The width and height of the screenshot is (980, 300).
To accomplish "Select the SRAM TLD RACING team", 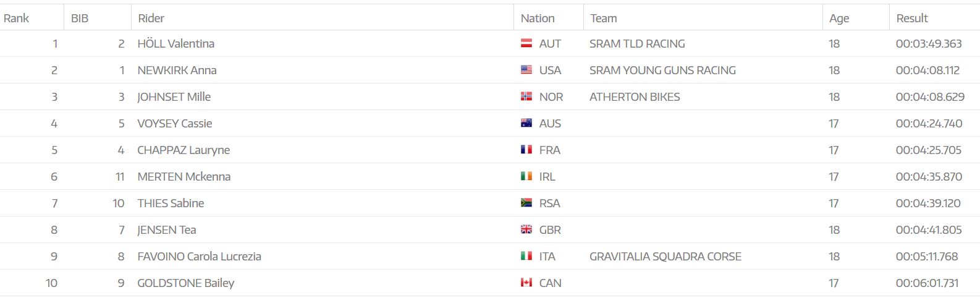I will click(637, 44).
